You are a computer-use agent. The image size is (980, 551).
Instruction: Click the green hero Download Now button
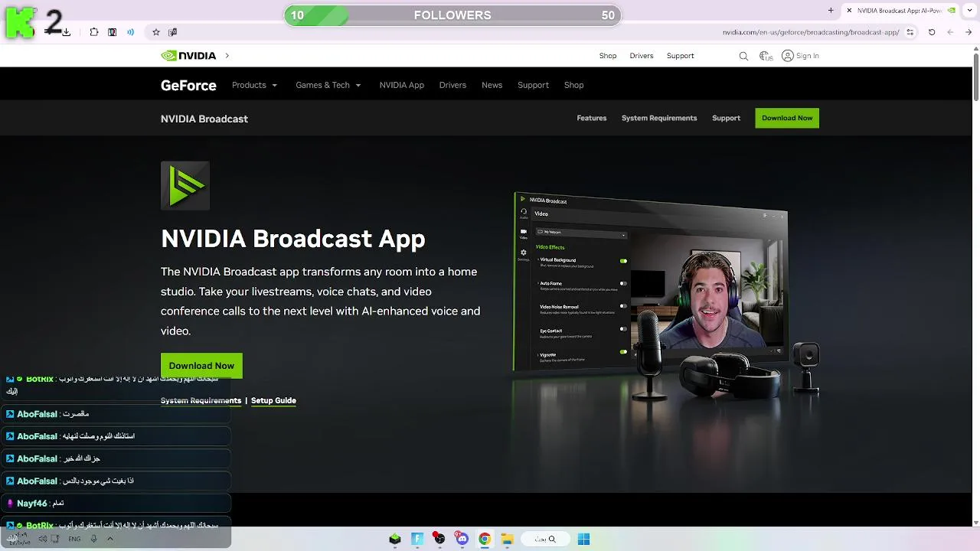pyautogui.click(x=201, y=366)
